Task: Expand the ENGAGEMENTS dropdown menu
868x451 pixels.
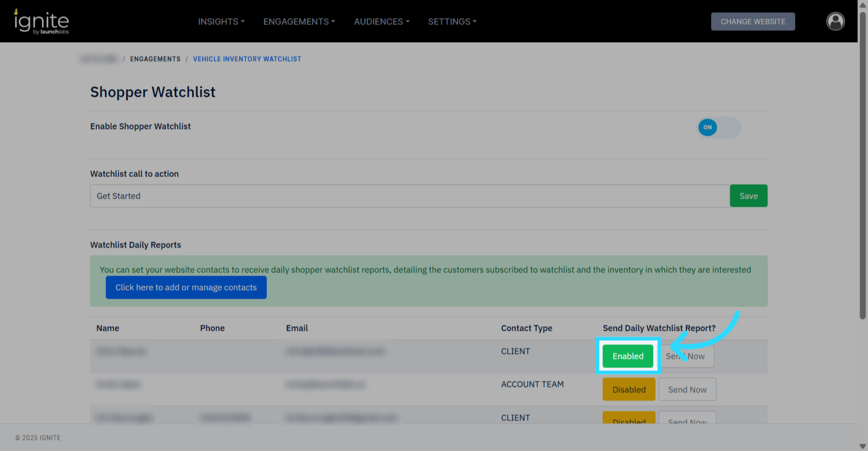Action: [x=299, y=22]
